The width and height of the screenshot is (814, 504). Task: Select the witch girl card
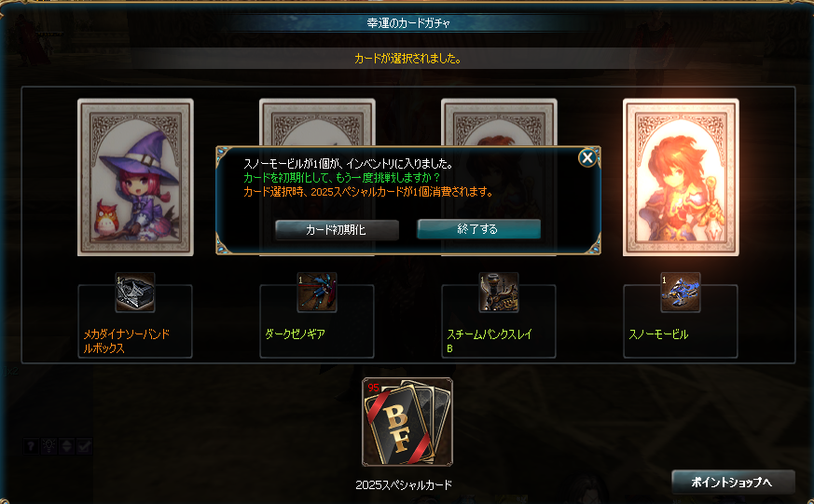click(135, 177)
